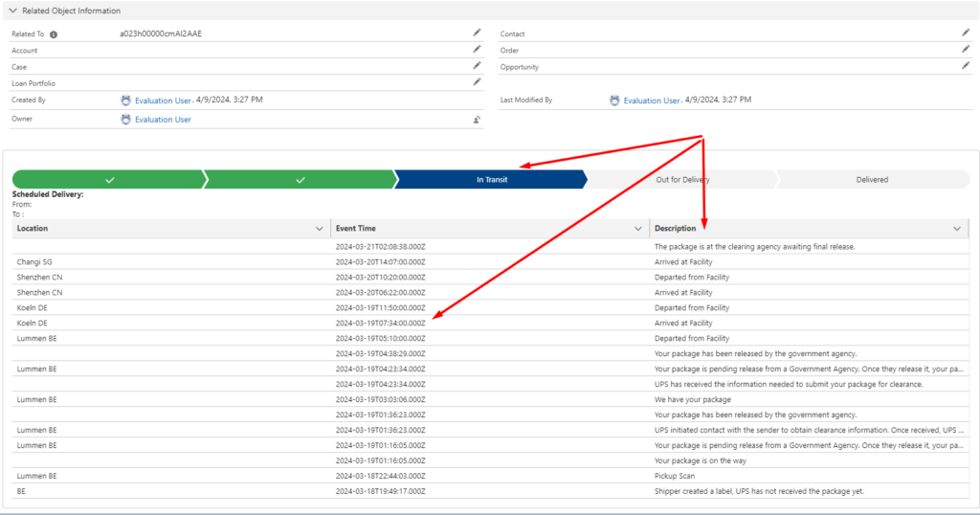Click the Order field edit pencil
Image resolution: width=980 pixels, height=515 pixels.
(966, 49)
